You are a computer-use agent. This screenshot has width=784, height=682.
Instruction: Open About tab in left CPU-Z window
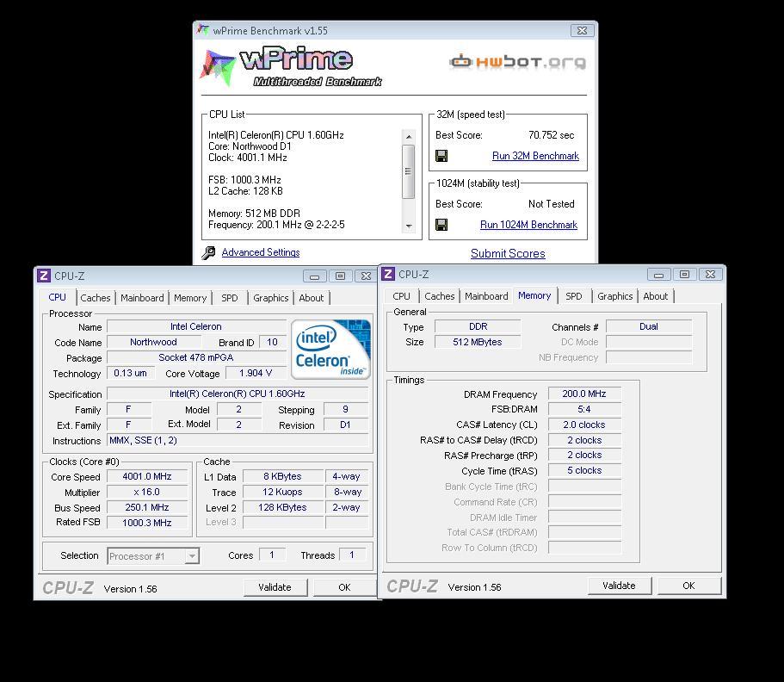311,298
